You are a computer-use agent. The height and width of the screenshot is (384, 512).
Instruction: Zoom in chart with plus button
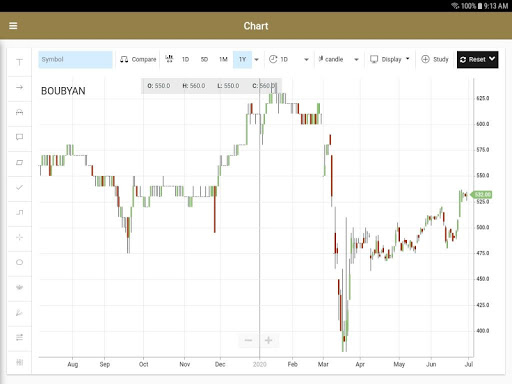268,340
